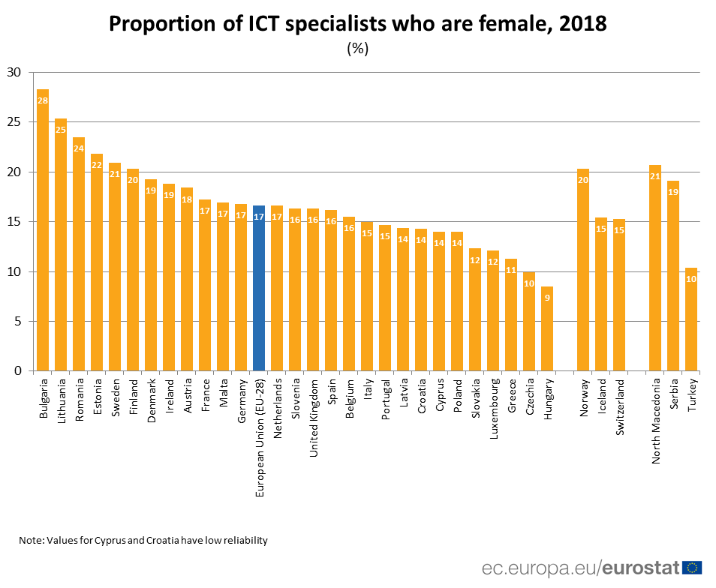Select the Czechia bar with value 10
The width and height of the screenshot is (716, 588).
pos(529,322)
